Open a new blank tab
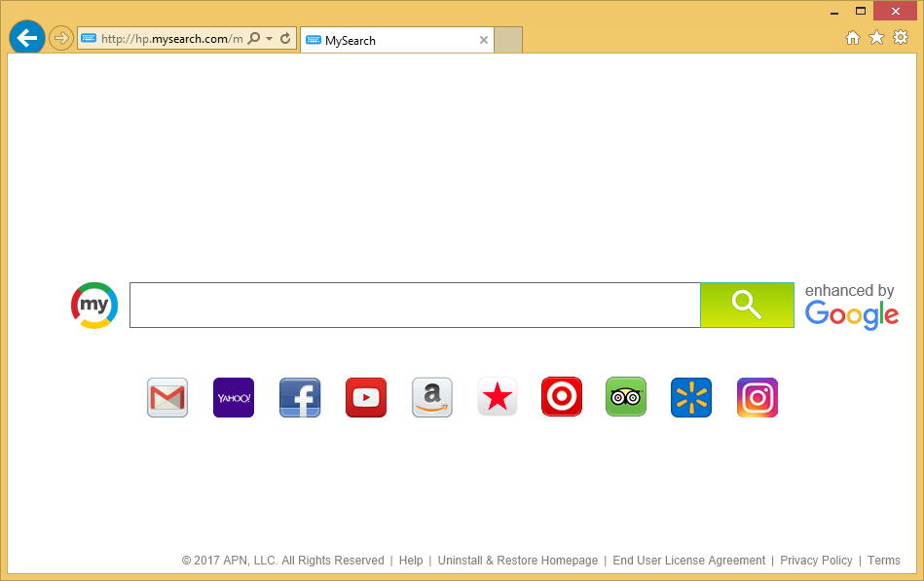Viewport: 924px width, 581px height. click(x=508, y=40)
